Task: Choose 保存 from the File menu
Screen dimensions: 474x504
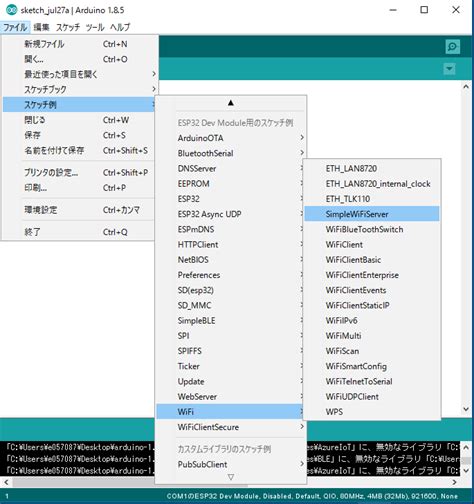Action: [79, 135]
